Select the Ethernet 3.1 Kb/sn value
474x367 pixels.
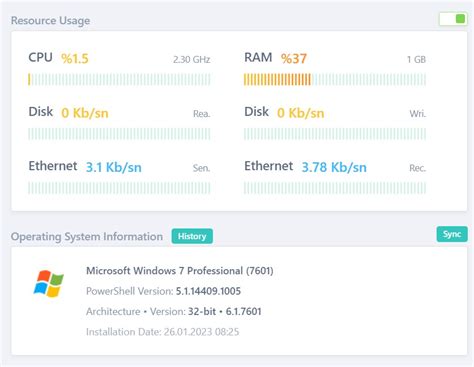pos(114,167)
